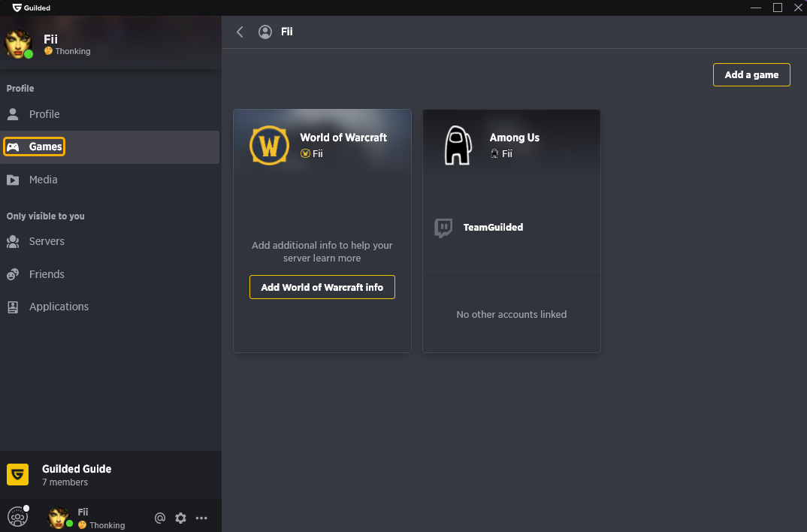The height and width of the screenshot is (532, 807).
Task: Click the Fii avatar at top left
Action: (18, 44)
